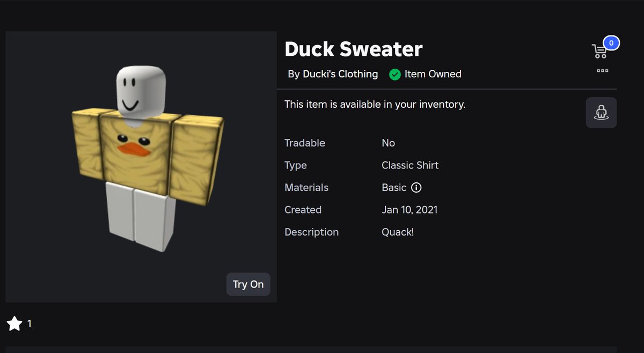This screenshot has height=353, width=644.
Task: Open the shopping cart icon
Action: coord(599,52)
